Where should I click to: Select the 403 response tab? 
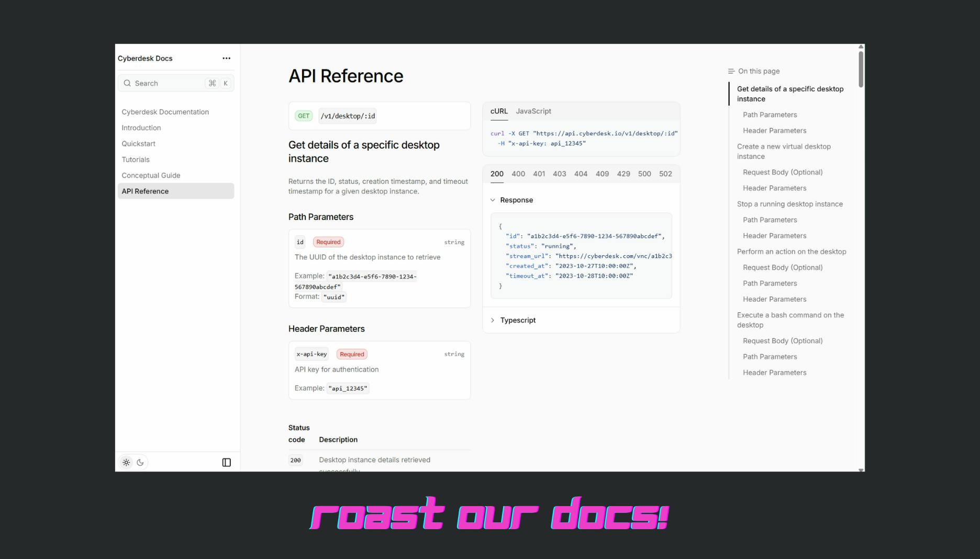click(560, 174)
